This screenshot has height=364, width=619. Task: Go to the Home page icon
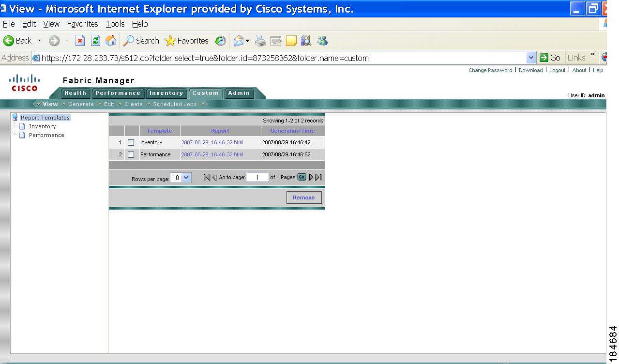[x=111, y=41]
